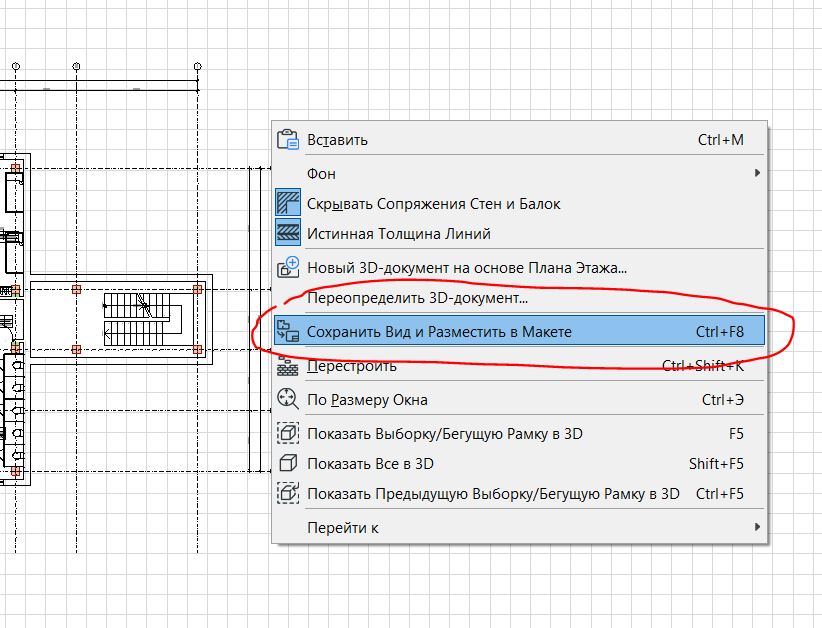Click the show all in 3D cube icon
The width and height of the screenshot is (822, 628).
[288, 463]
